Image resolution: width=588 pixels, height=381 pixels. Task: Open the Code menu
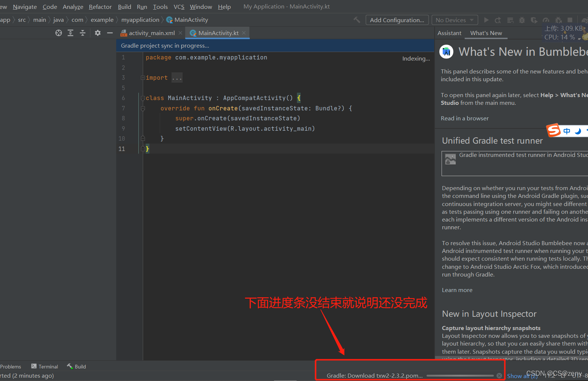[50, 7]
